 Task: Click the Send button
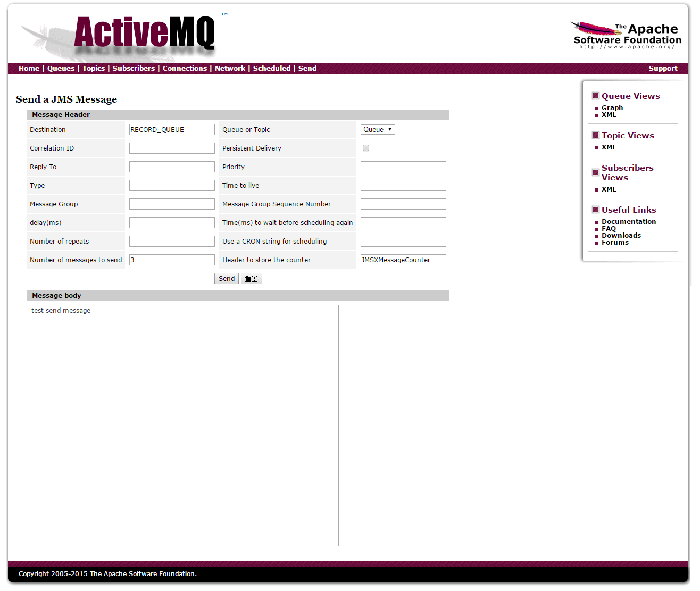click(227, 278)
